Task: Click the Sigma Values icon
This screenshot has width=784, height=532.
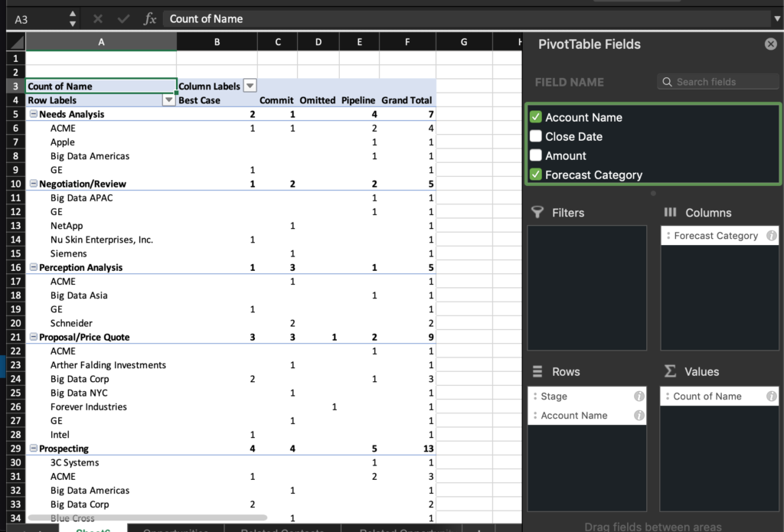Action: pos(670,371)
